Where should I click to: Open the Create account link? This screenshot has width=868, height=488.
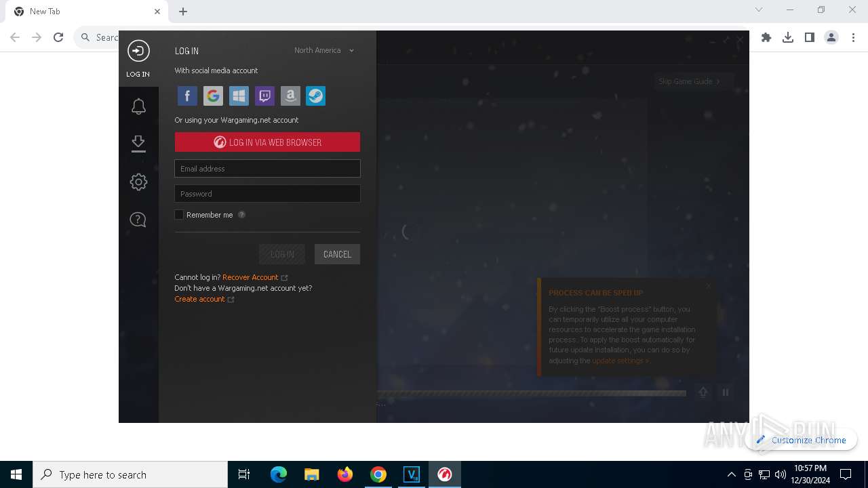click(199, 299)
